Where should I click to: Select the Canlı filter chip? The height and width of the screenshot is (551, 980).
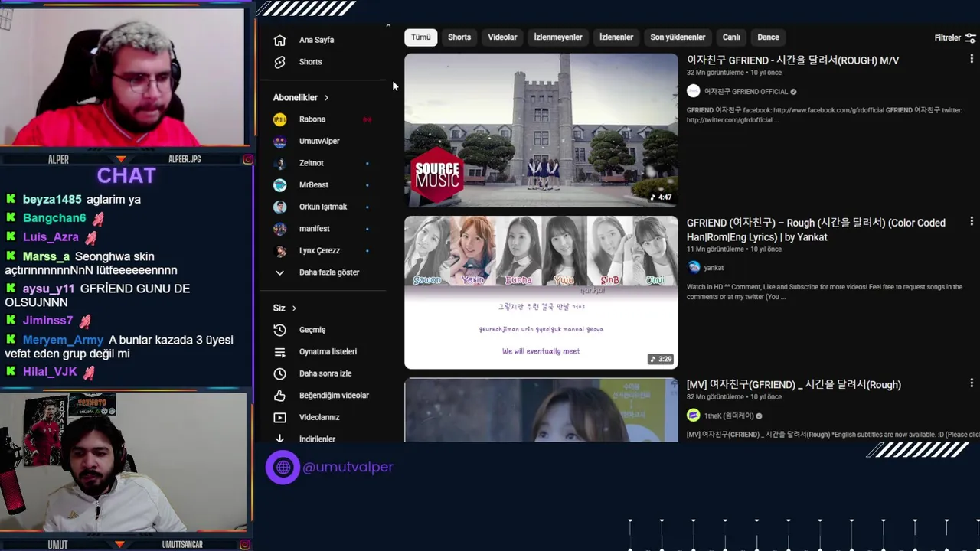pyautogui.click(x=731, y=37)
